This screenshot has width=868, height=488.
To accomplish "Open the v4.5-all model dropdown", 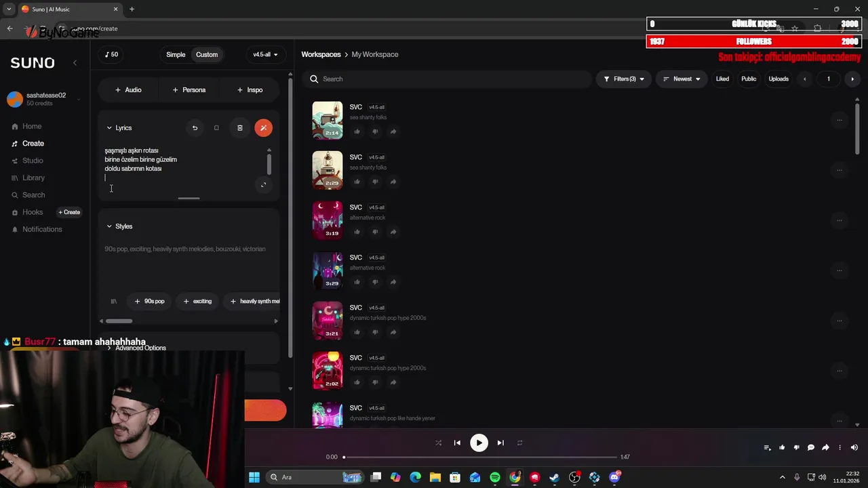I will coord(265,55).
